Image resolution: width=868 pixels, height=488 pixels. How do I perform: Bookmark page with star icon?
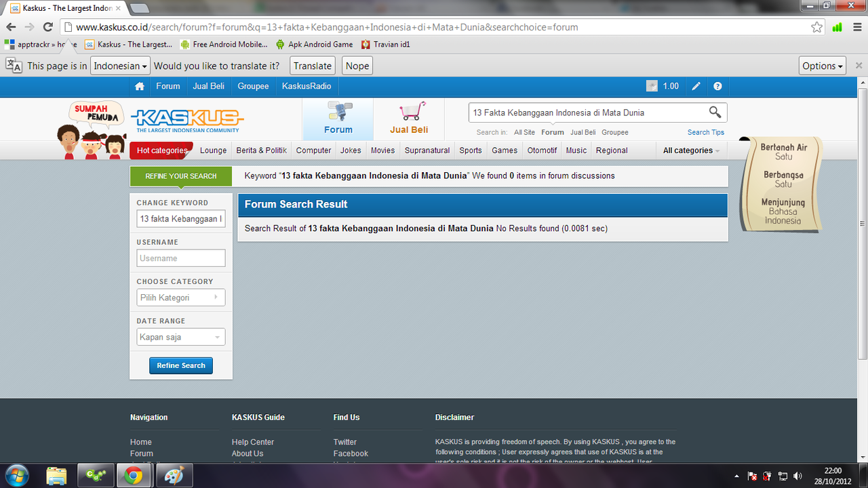817,27
